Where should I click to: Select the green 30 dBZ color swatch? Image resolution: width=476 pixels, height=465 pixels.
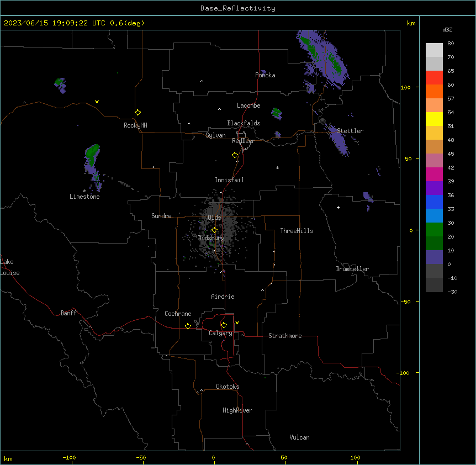tap(434, 230)
